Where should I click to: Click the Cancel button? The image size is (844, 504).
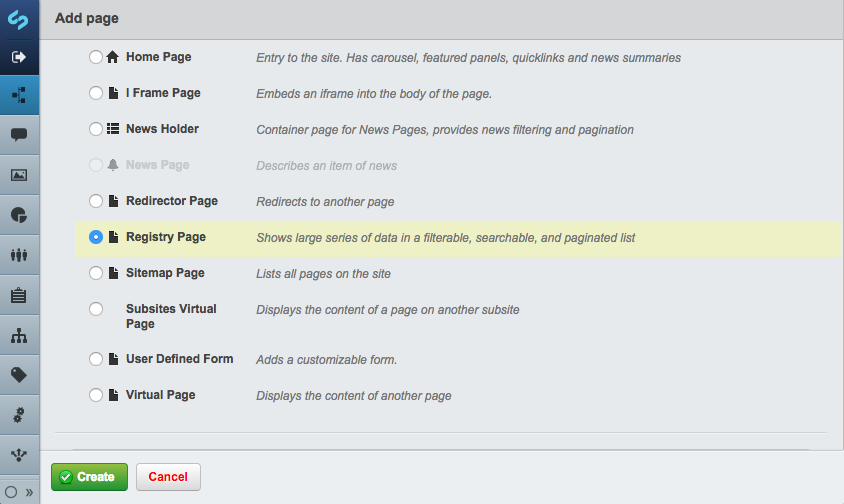(168, 477)
